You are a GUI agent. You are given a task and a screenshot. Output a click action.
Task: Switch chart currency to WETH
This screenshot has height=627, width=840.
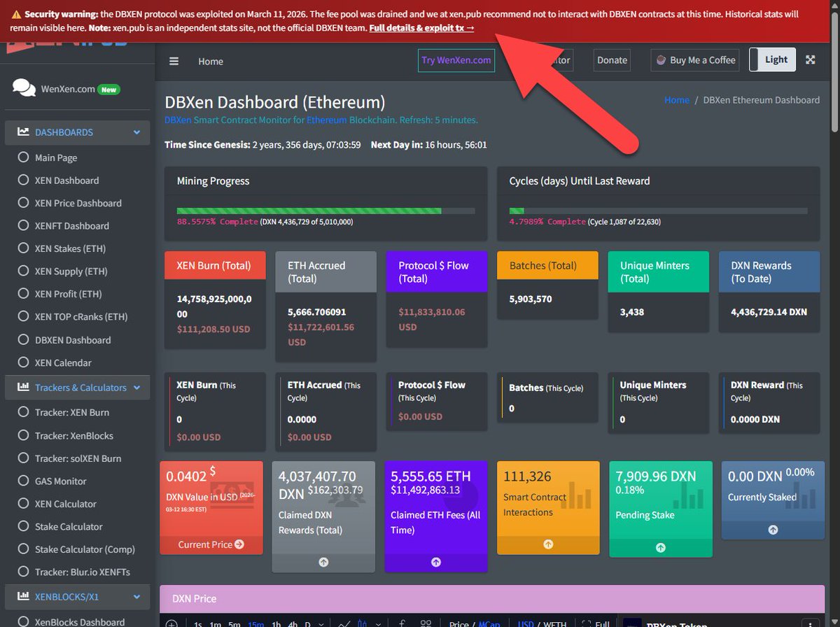[x=555, y=624]
